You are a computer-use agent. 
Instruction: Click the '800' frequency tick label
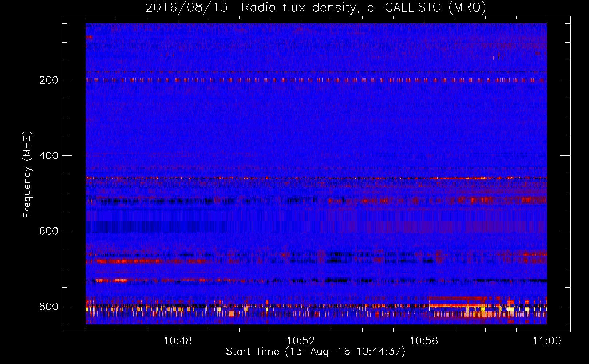point(49,307)
